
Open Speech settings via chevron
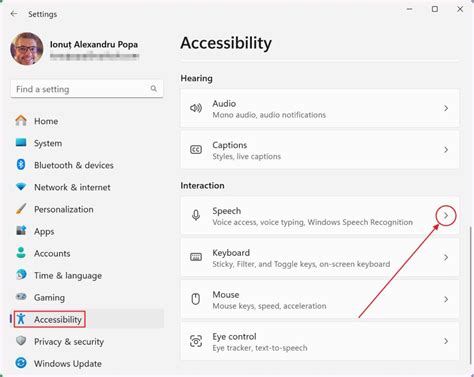click(446, 216)
